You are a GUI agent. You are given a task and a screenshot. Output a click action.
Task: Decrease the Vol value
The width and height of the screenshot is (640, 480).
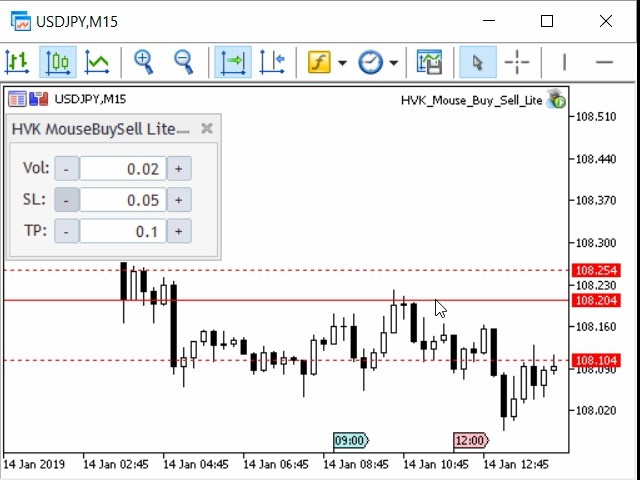click(x=66, y=169)
